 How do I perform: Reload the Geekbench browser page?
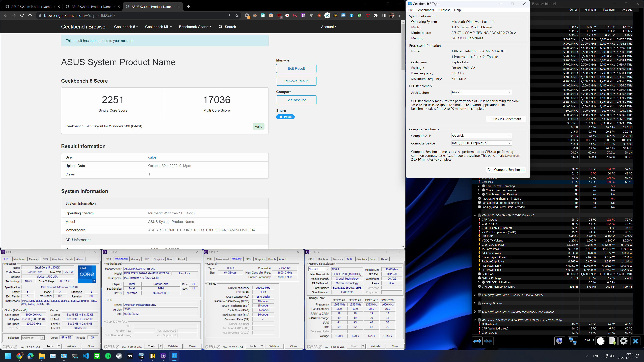22,15
